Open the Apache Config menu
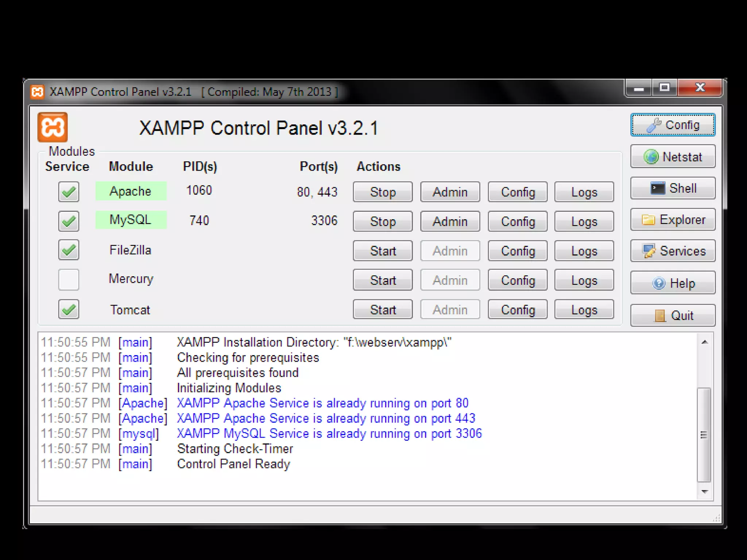747x560 pixels. click(518, 192)
